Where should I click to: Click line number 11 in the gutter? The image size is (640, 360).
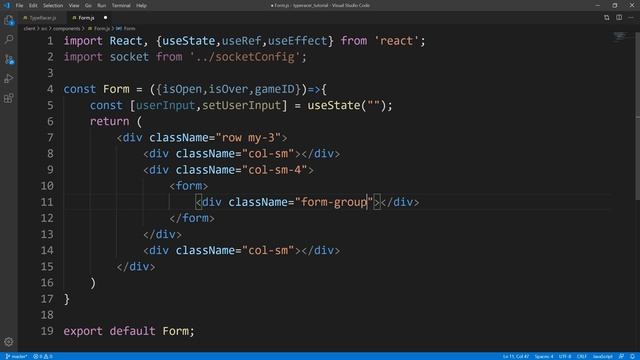(x=47, y=202)
